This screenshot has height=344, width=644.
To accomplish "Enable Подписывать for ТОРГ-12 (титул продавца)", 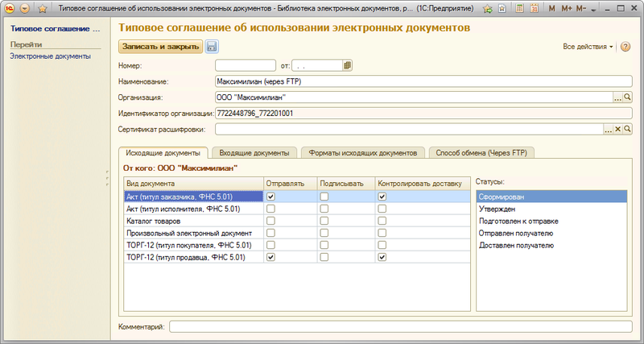I will pos(324,257).
